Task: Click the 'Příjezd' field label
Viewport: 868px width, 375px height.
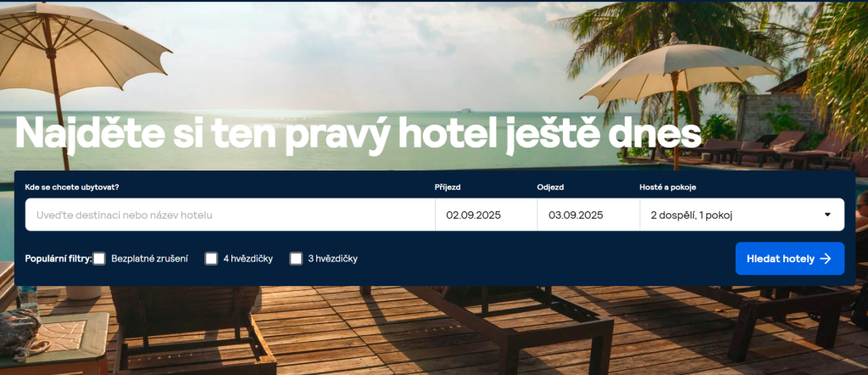Action: (448, 187)
